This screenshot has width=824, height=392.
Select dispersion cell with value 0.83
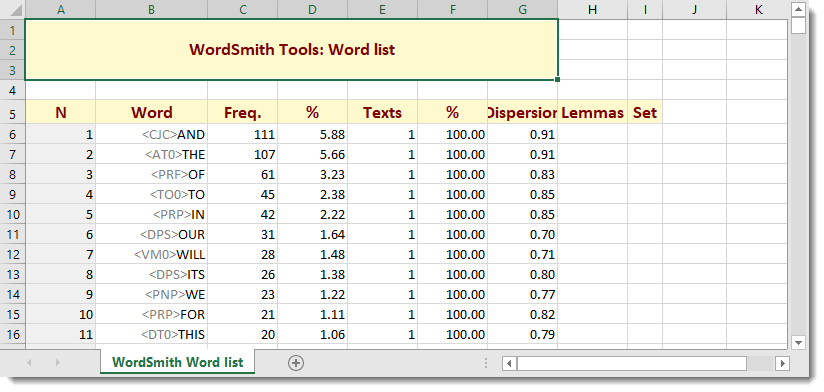522,174
